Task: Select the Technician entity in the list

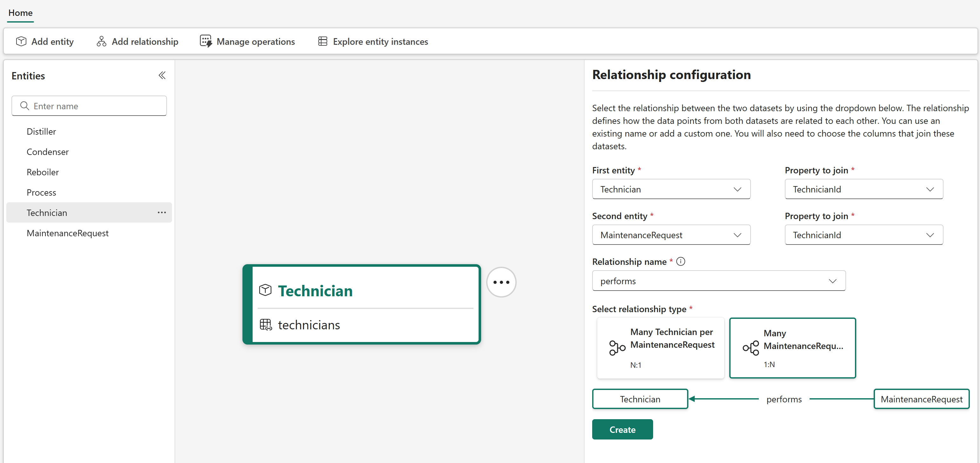Action: [x=89, y=212]
